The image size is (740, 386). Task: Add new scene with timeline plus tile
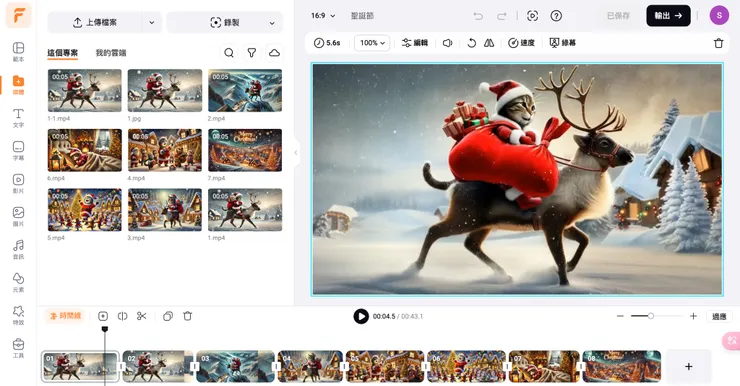tap(689, 366)
